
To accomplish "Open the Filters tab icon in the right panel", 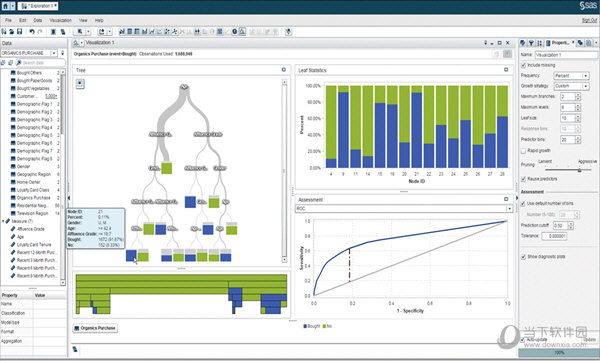I will point(531,43).
